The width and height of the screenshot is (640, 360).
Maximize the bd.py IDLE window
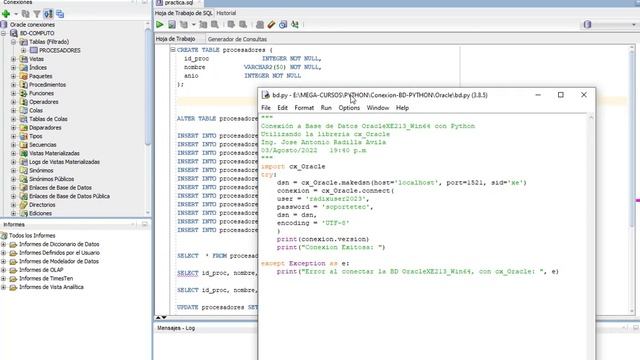tap(561, 95)
